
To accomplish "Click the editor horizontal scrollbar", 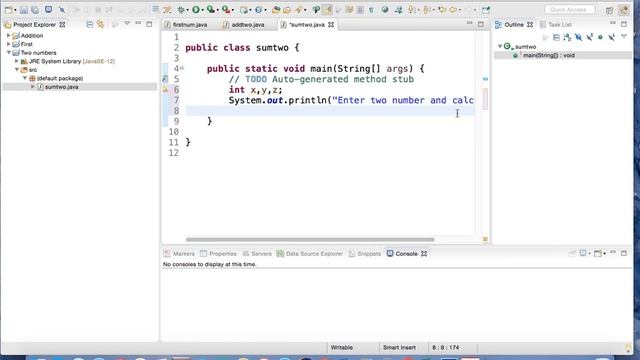I will pyautogui.click(x=310, y=240).
